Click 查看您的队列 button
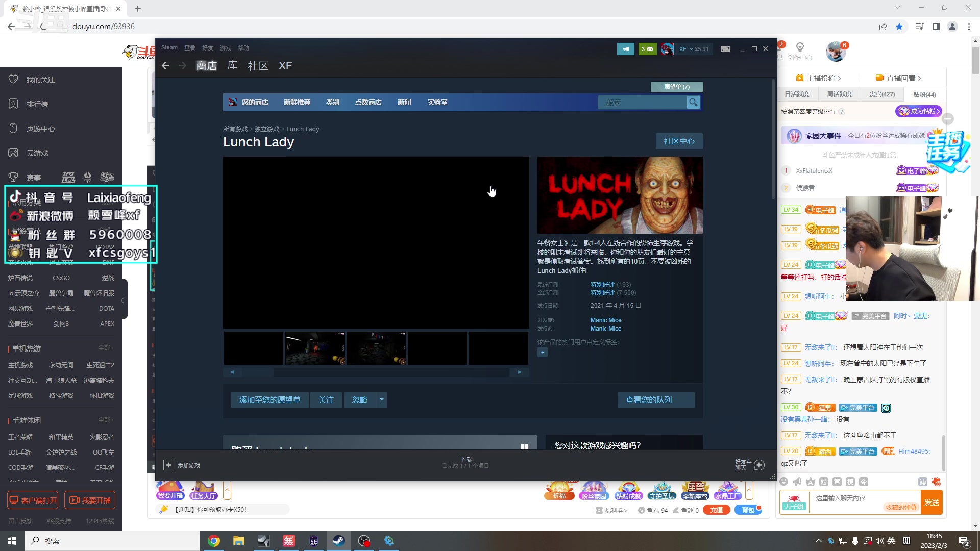The image size is (980, 551). (x=656, y=400)
